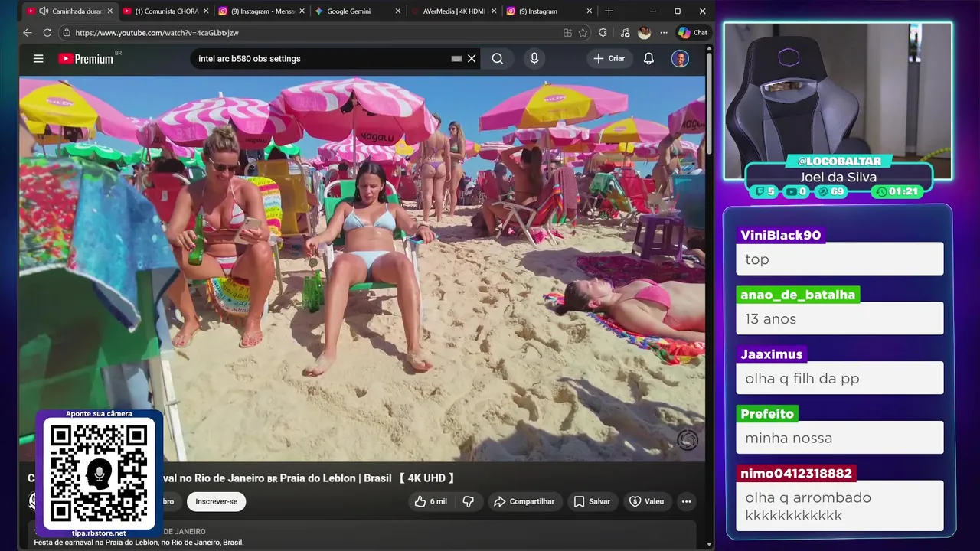Screen dimensions: 980x551
Task: Start voice search with microphone button
Action: [x=534, y=58]
